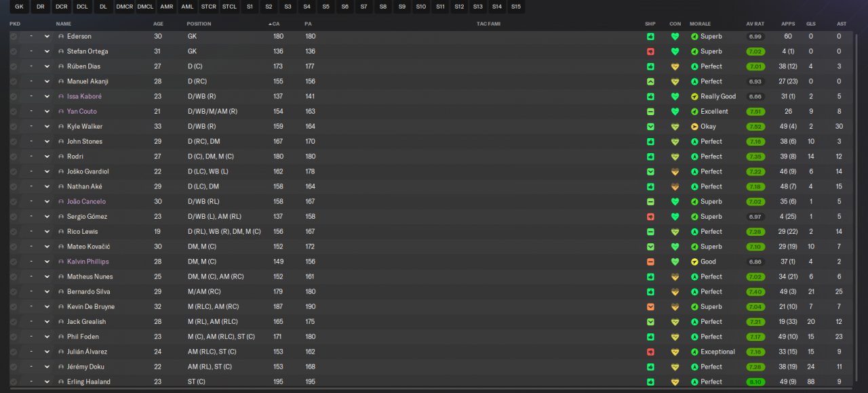Click Kevin De Bruyne's sharpness icon
This screenshot has width=868, height=393.
[650, 307]
